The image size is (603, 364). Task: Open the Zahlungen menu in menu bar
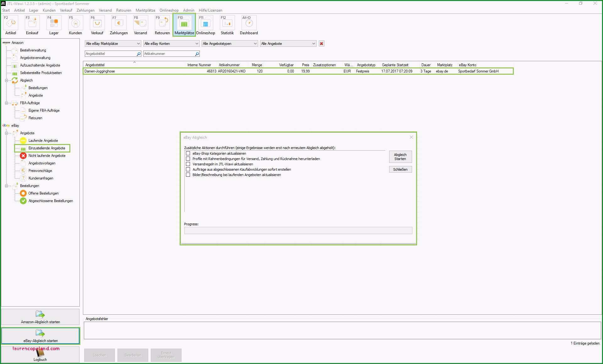pyautogui.click(x=85, y=10)
